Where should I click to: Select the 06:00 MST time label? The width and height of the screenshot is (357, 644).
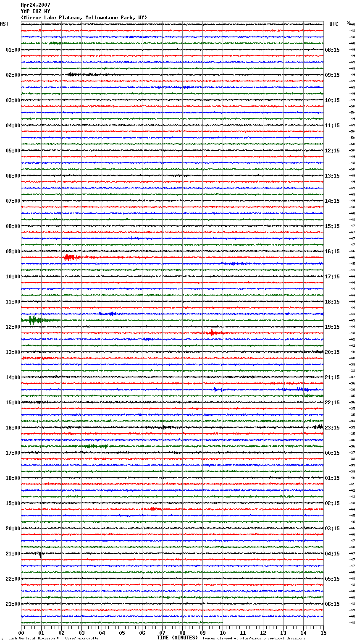coord(13,176)
